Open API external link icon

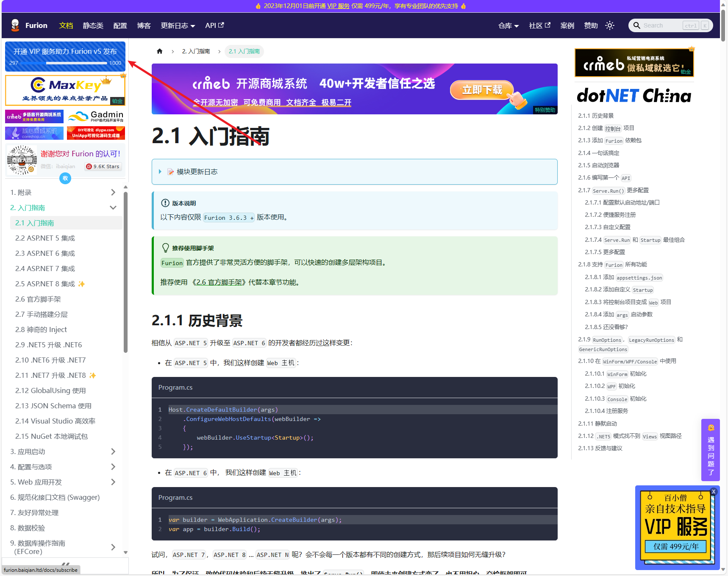[x=221, y=25]
